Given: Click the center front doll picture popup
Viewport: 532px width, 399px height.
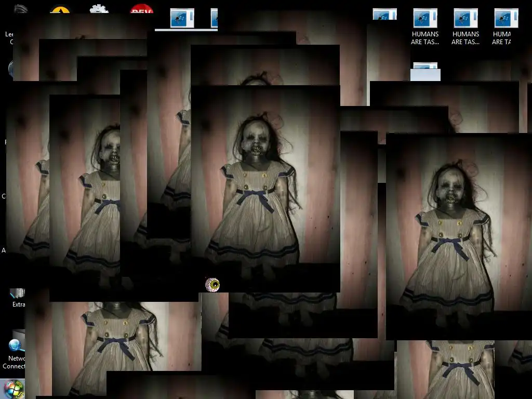Looking at the screenshot, I should pyautogui.click(x=265, y=189).
